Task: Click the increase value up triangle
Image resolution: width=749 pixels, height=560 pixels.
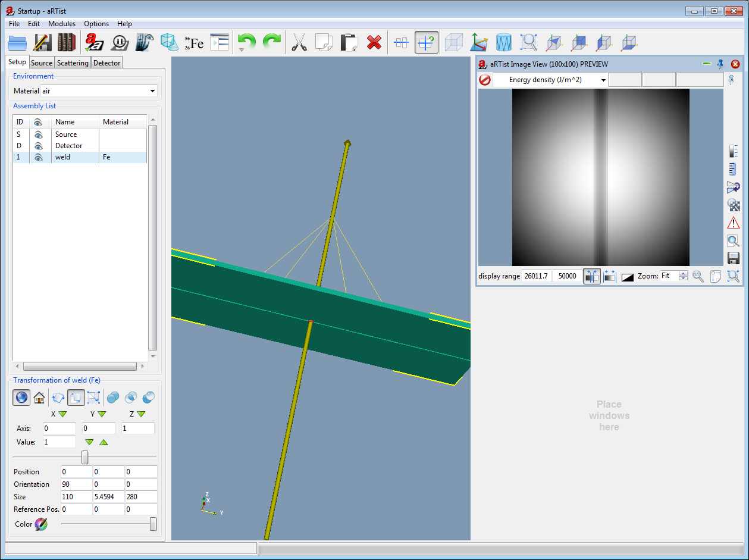Action: click(x=104, y=442)
